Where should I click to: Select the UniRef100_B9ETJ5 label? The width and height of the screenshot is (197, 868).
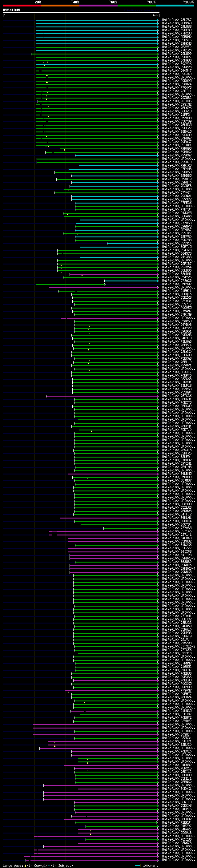pos(176,247)
